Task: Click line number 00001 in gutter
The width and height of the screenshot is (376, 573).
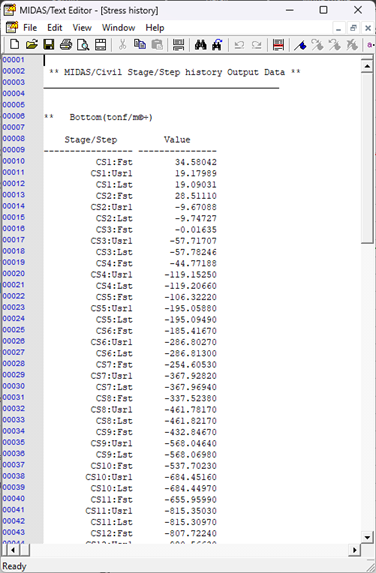Action: pos(14,60)
